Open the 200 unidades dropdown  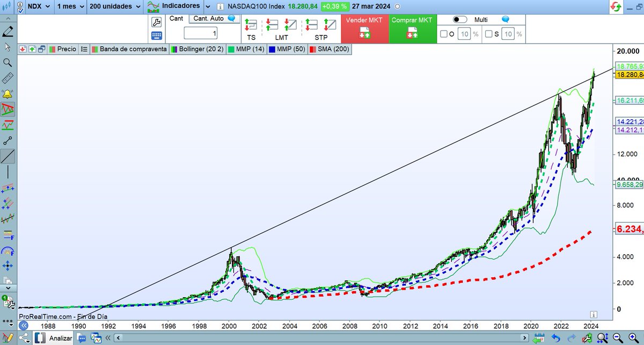tap(115, 6)
